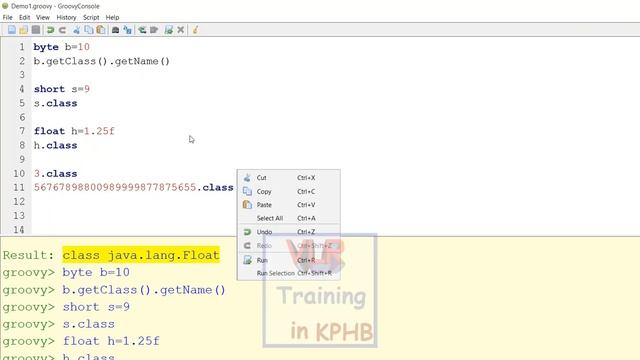
Task: Click the Open File toolbar icon
Action: 24,30
